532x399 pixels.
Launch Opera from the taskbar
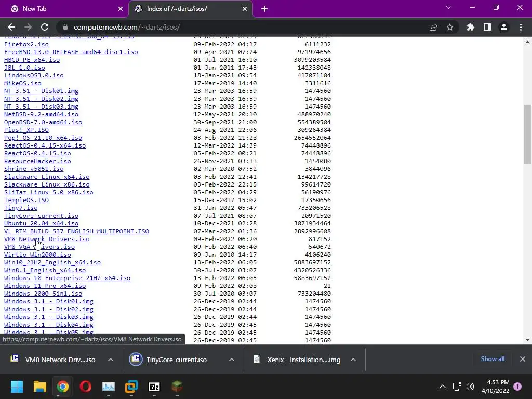[x=86, y=387]
